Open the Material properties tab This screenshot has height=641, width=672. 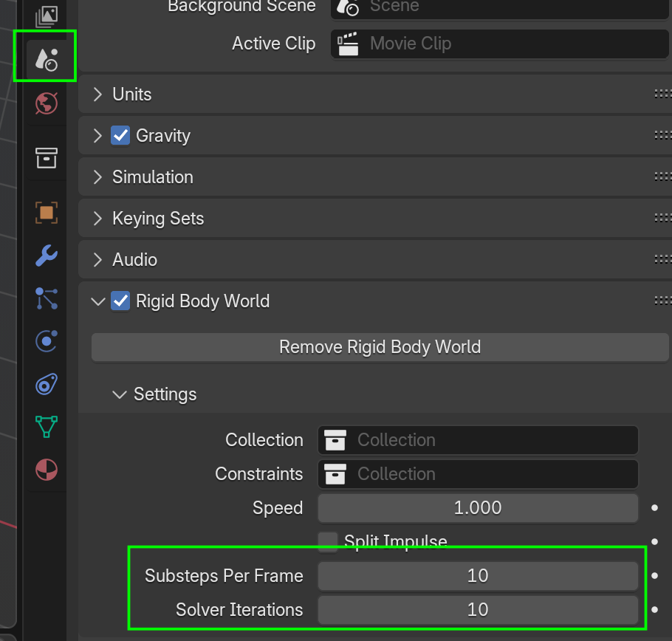(47, 470)
